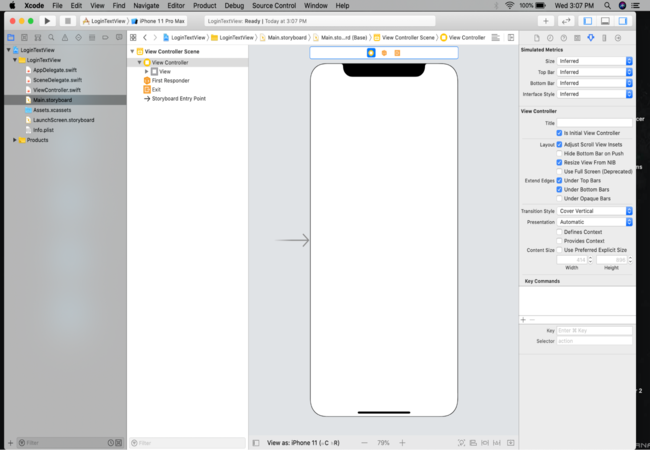The image size is (650, 450).
Task: Open Spotlight search in menu bar
Action: tap(607, 5)
